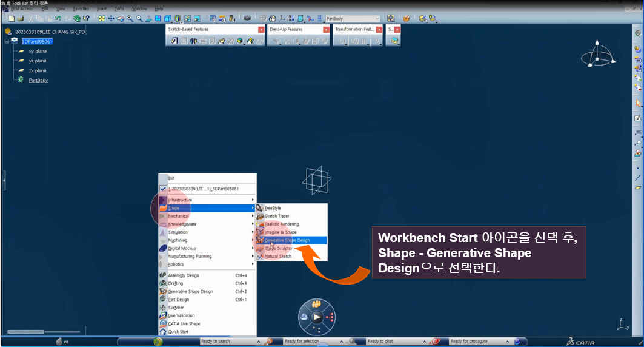Screen dimensions: 644x347
Task: Click the left segment of the action pad
Action: point(304,317)
